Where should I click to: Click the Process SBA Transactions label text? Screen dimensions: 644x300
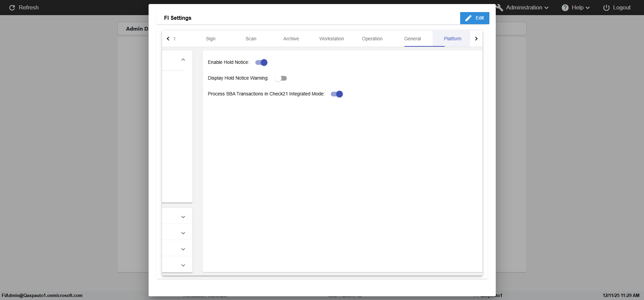(266, 94)
